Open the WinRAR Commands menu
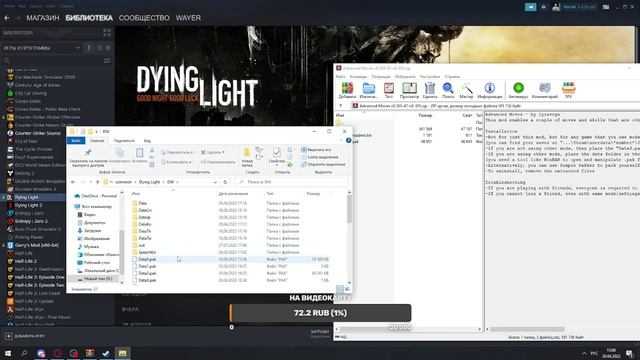The width and height of the screenshot is (640, 360). [358, 76]
